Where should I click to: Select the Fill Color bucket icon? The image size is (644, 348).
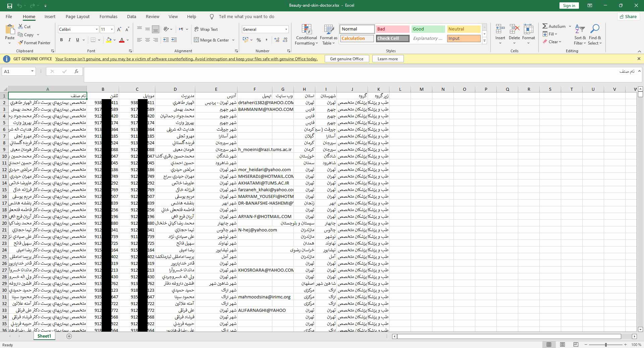[109, 40]
